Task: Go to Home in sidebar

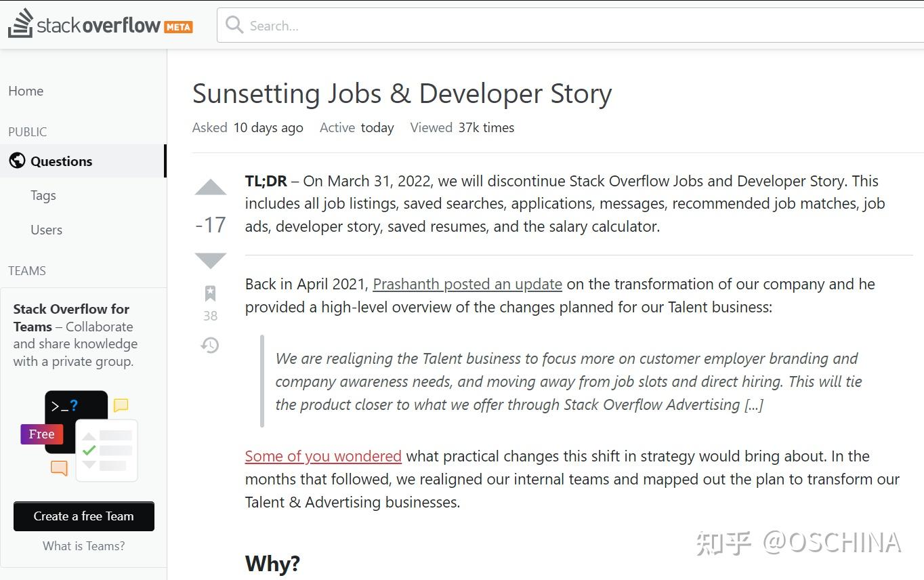Action: coord(26,91)
